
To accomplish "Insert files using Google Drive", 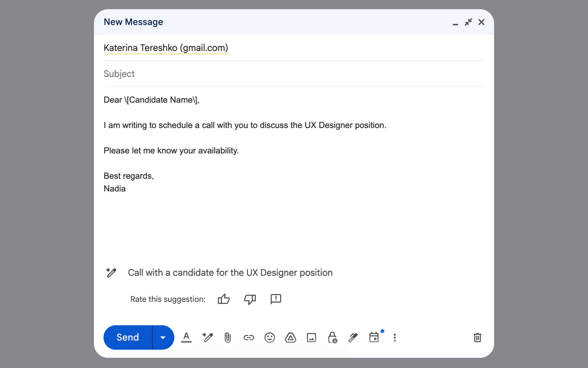I will pos(290,337).
